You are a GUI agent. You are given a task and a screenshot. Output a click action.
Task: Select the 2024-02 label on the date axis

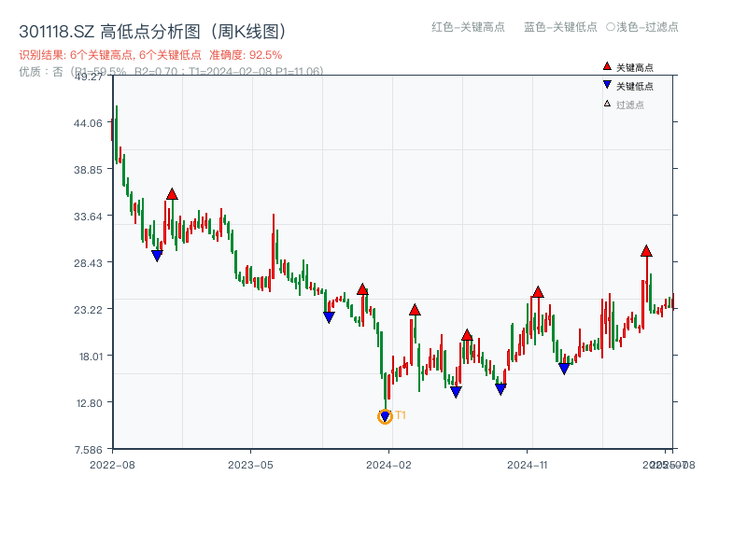(390, 462)
